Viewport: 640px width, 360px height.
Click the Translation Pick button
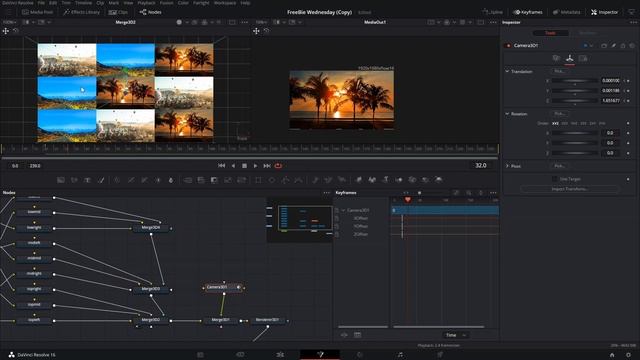point(559,71)
